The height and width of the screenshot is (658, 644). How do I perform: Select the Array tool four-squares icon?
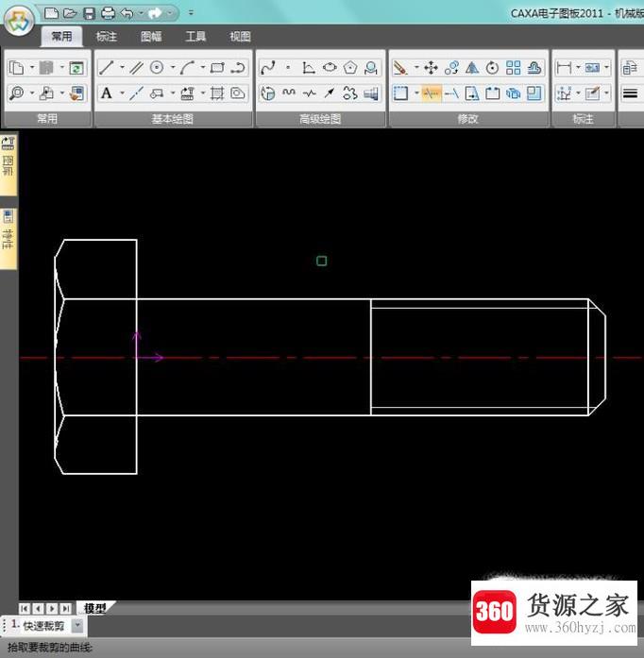513,68
